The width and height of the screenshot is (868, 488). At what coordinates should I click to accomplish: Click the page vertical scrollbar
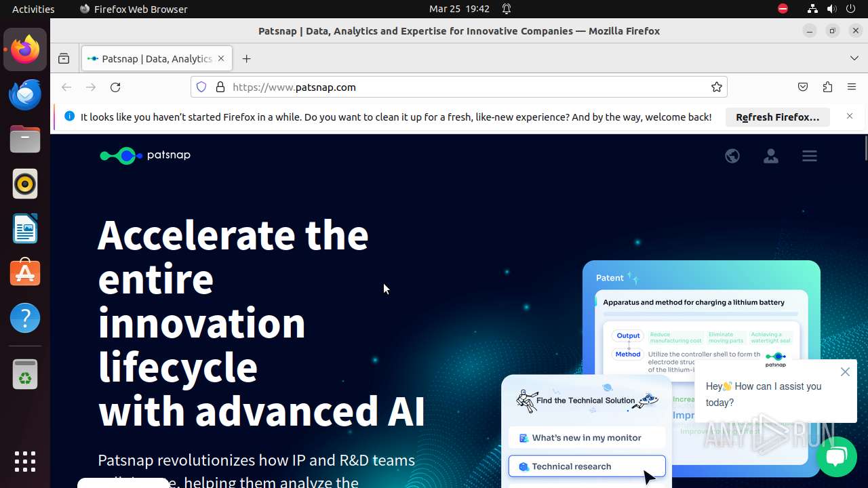pos(866,148)
